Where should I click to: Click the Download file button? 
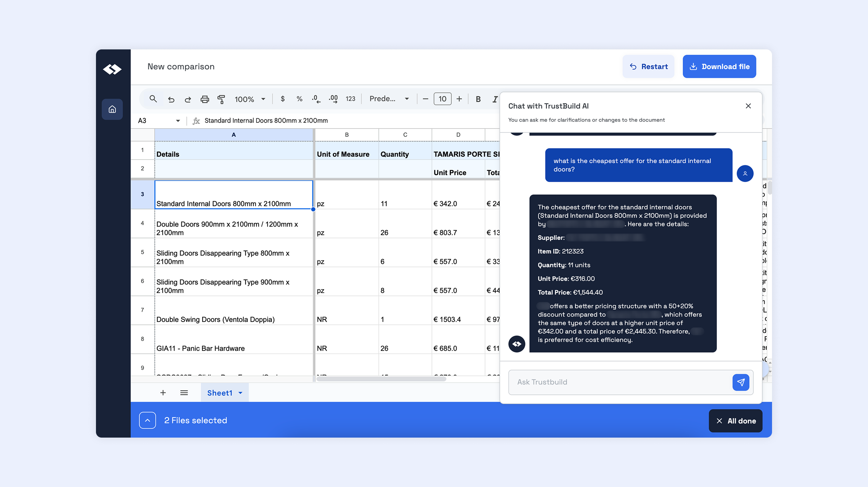(719, 66)
